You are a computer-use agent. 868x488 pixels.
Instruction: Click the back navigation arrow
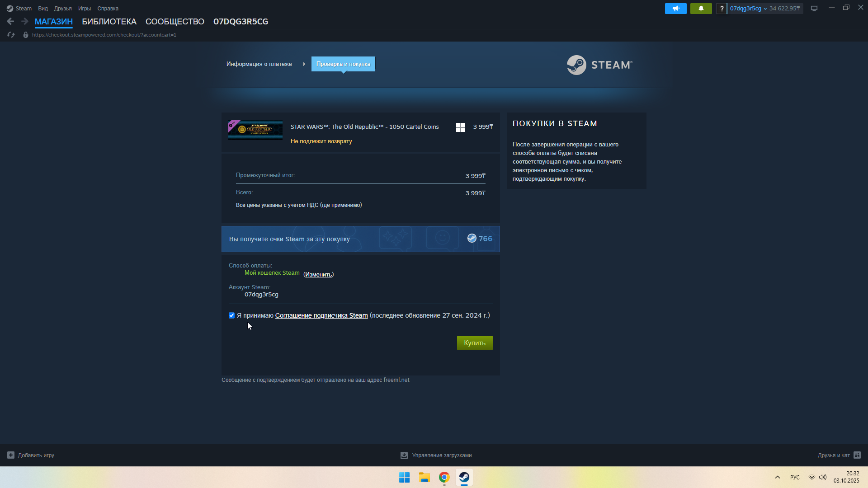10,21
